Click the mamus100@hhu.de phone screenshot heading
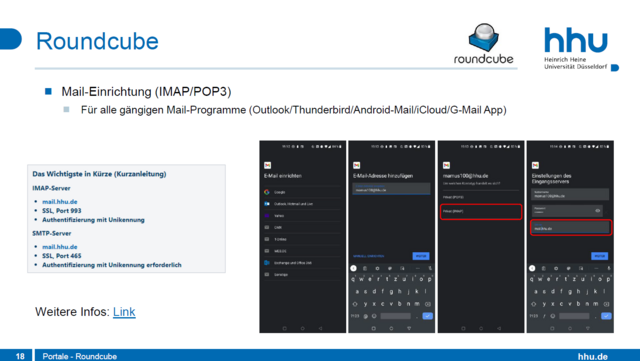 tap(465, 176)
